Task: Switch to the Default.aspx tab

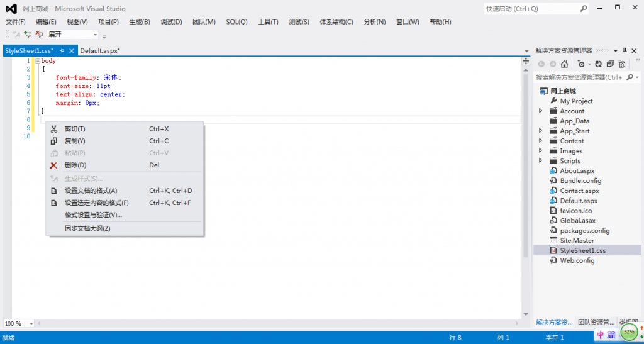Action: coord(100,51)
